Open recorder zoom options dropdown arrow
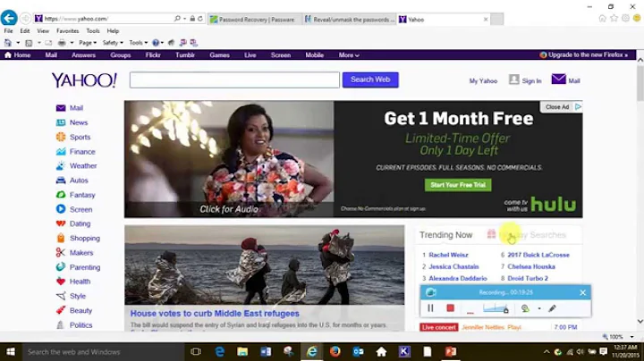The width and height of the screenshot is (644, 361). [539, 308]
